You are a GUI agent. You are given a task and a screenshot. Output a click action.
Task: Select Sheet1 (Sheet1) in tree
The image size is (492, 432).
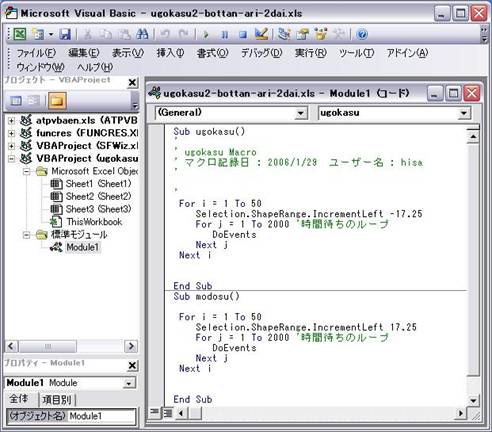coord(91,184)
